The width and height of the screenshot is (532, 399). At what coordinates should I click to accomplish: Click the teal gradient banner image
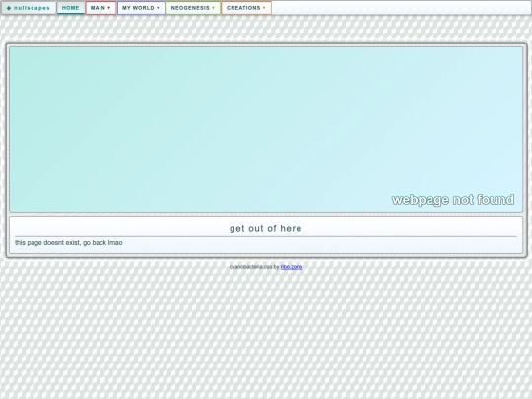(266, 129)
